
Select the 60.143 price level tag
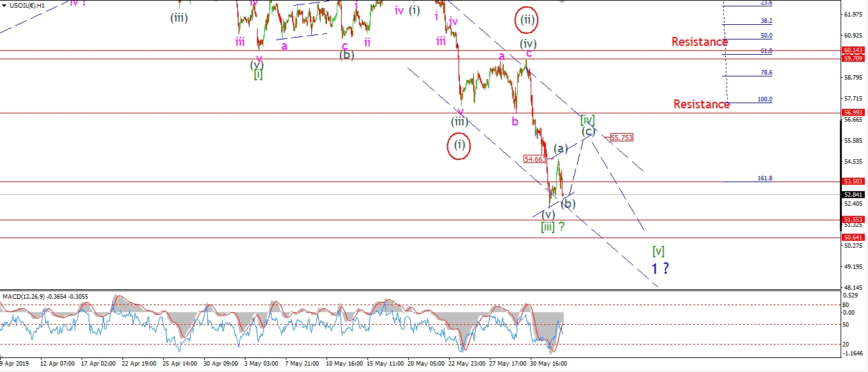(x=853, y=50)
